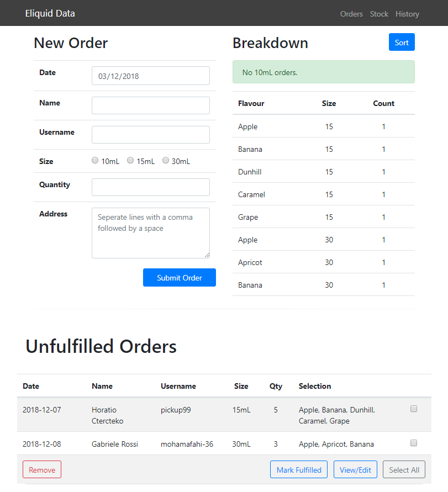Screen dimensions: 448x492
Task: Open View/Edit for selected orders
Action: pos(356,470)
